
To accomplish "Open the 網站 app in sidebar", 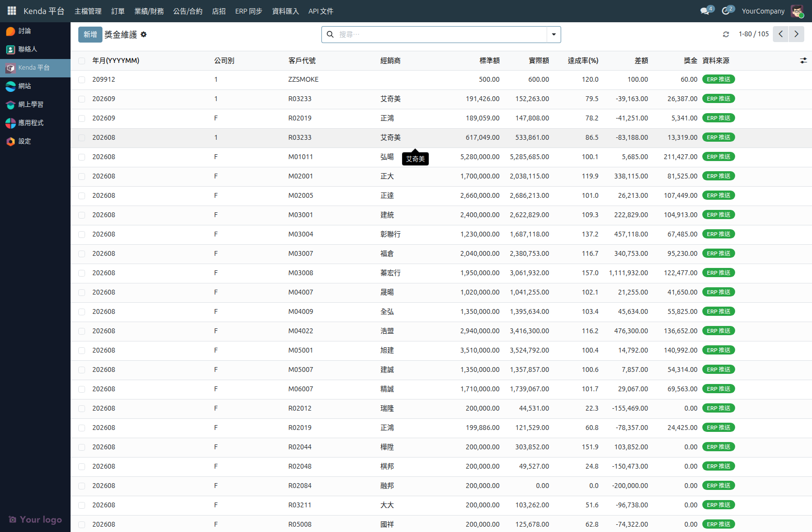I will [35, 86].
